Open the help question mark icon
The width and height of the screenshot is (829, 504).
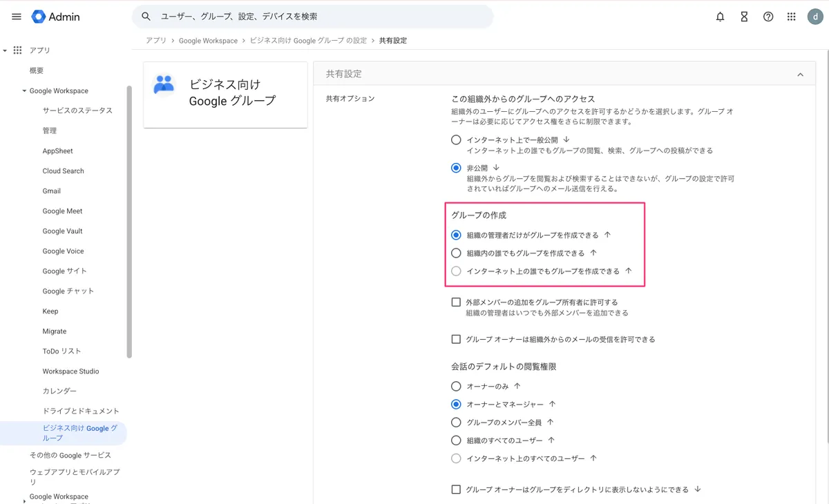tap(768, 17)
